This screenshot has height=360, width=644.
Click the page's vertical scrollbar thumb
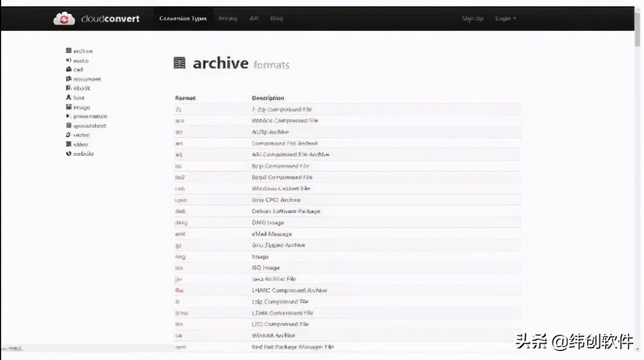coord(637,28)
